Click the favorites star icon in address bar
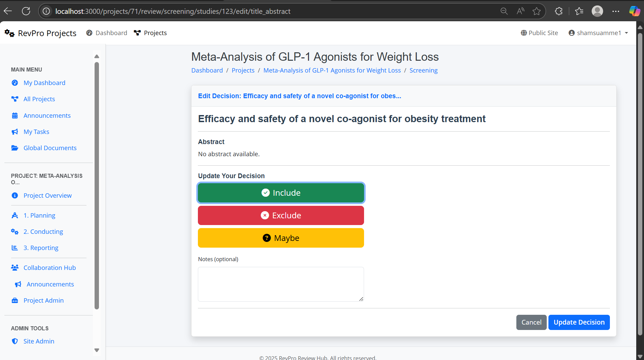 [537, 11]
